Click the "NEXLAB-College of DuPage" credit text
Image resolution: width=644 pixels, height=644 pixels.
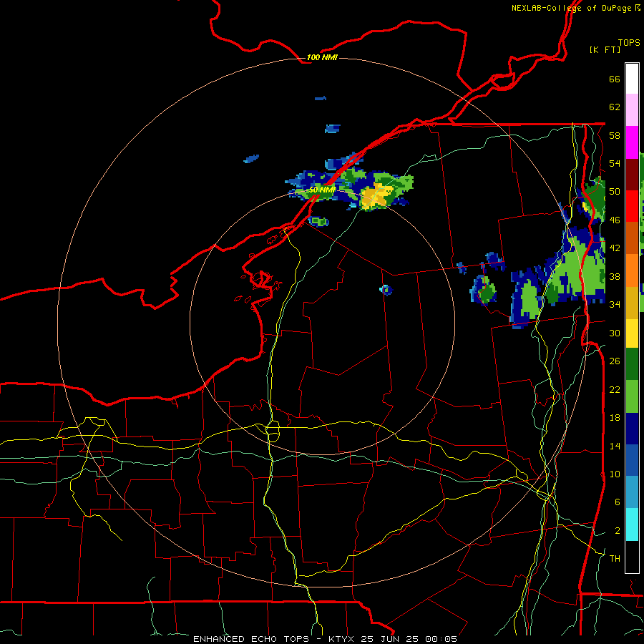click(x=571, y=8)
